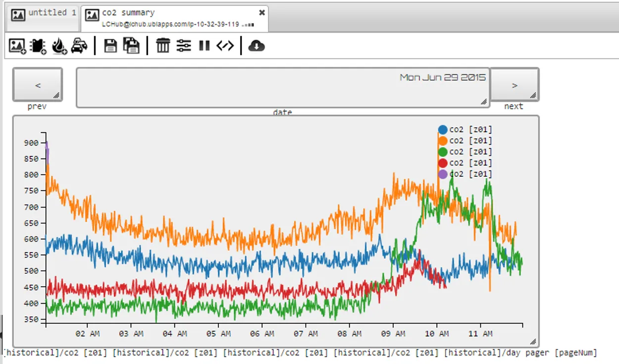Click the date field showing Mon Jun 29 2015
The width and height of the screenshot is (619, 364).
tap(283, 88)
